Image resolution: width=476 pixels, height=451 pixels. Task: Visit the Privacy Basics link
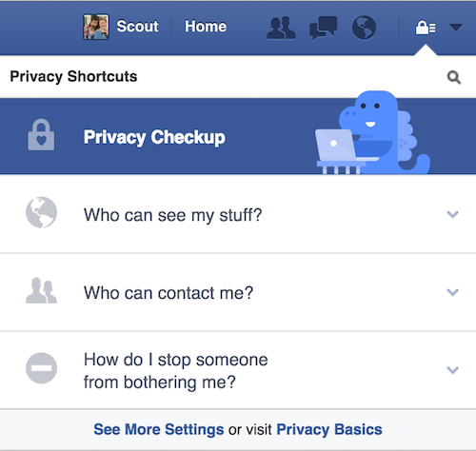click(329, 429)
